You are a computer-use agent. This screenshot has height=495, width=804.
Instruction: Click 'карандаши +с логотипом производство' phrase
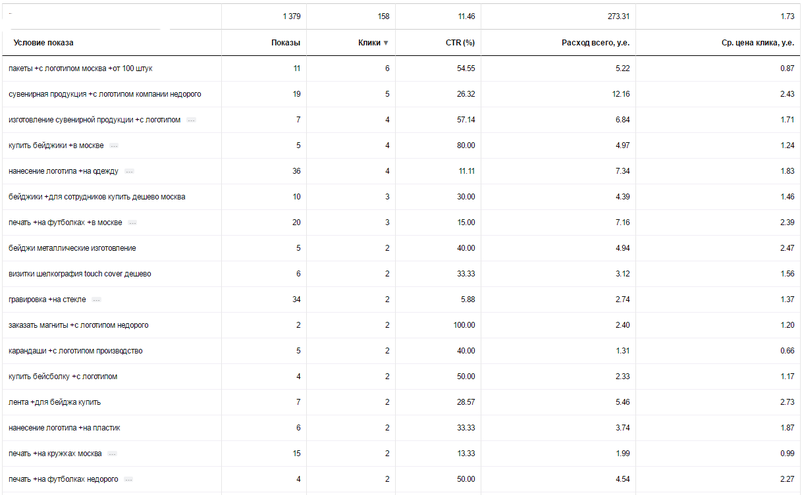75,350
